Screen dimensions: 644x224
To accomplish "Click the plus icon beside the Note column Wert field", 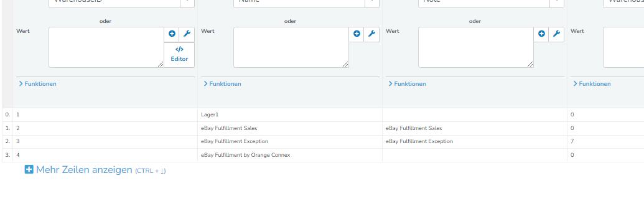I will coord(541,34).
